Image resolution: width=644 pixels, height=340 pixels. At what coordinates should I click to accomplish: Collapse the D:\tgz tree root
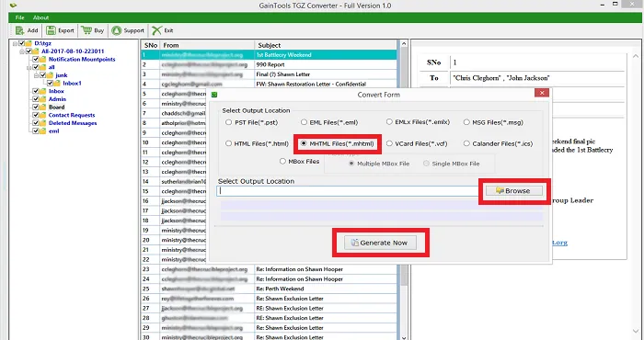[16, 43]
